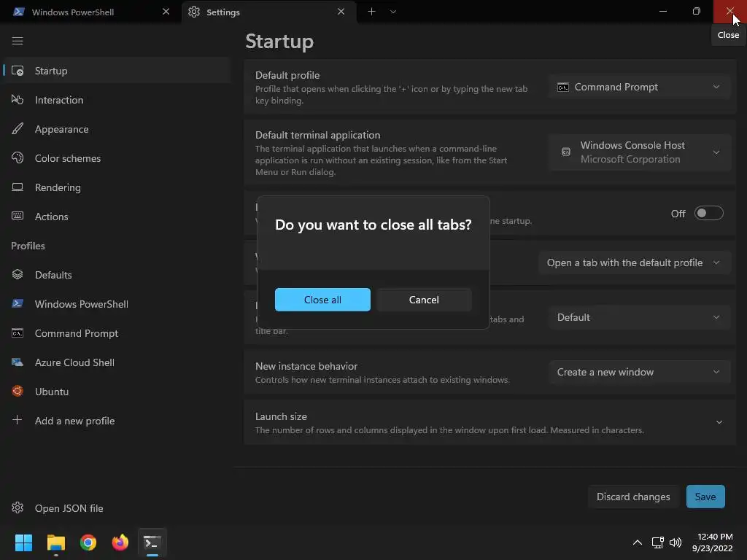
Task: Open a new tab with plus button
Action: coord(371,12)
